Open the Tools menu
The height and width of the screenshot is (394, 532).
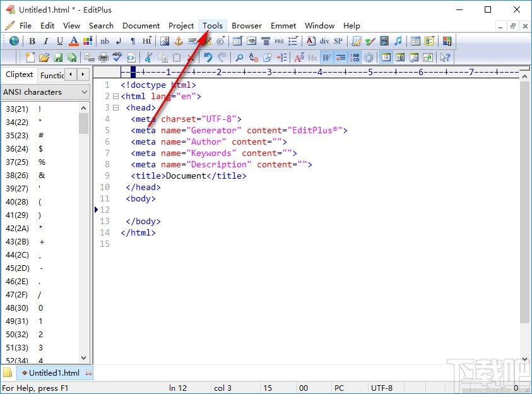[213, 26]
